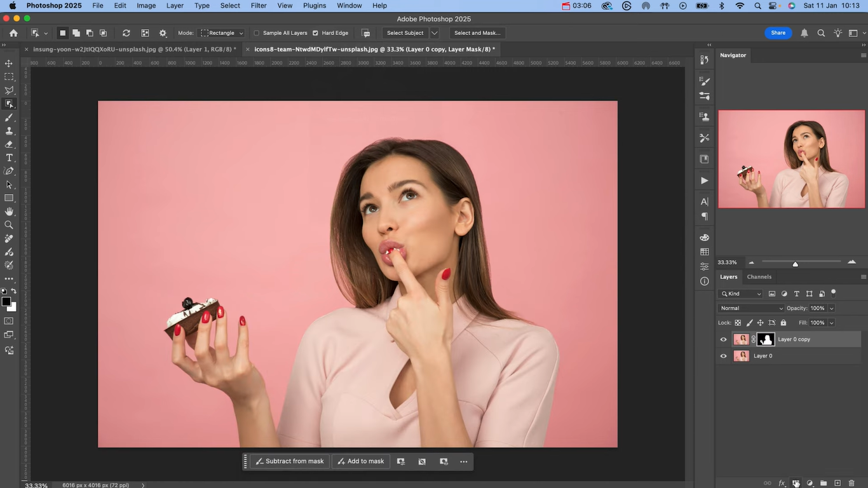Click the Delete layer trash icon

(x=850, y=483)
